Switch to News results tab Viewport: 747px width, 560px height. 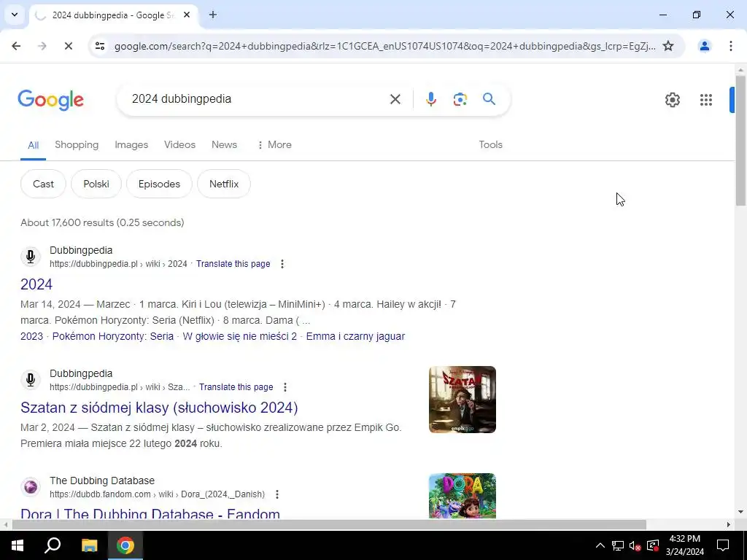click(224, 145)
